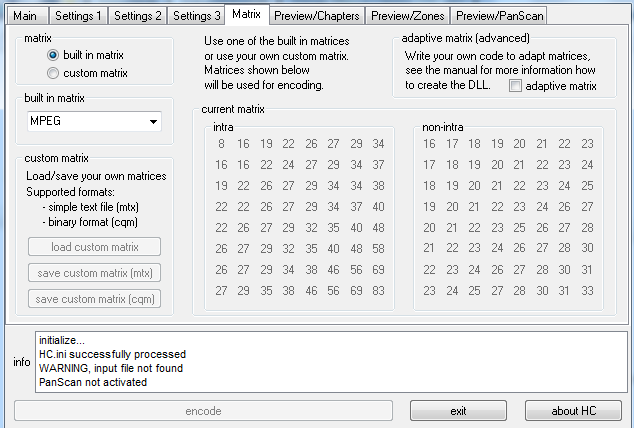Open the Preview/Zones tab
Viewport: 634px width, 428px height.
pyautogui.click(x=407, y=16)
